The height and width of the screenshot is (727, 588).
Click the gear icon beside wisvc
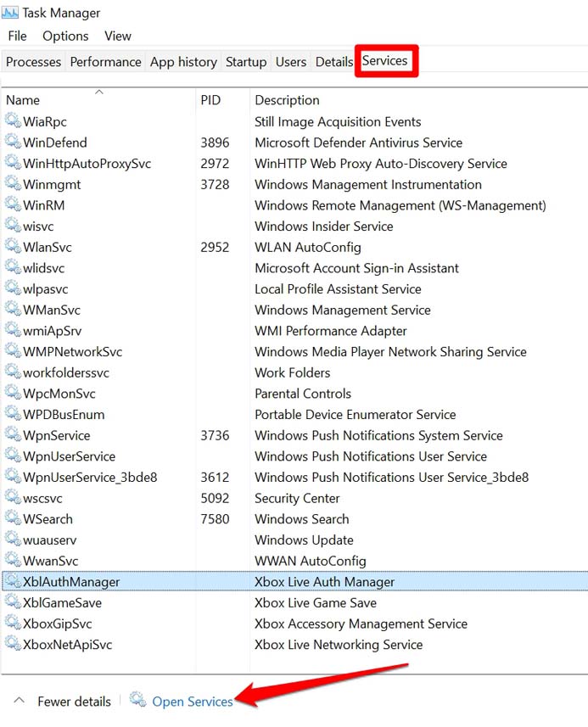[13, 226]
